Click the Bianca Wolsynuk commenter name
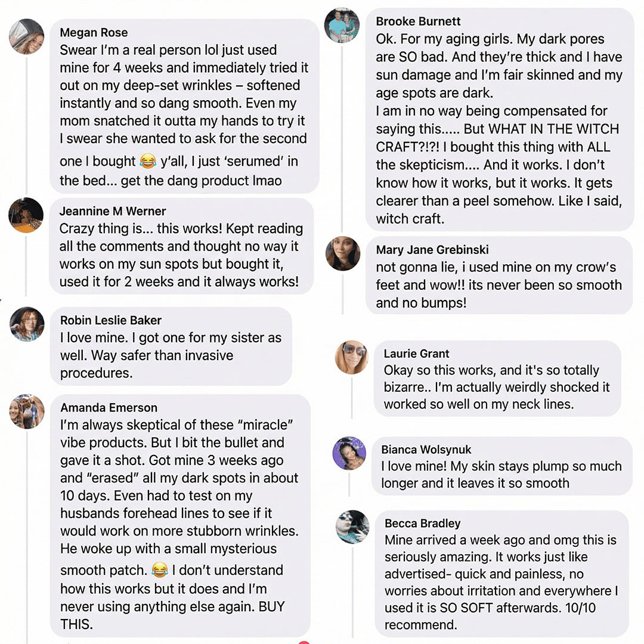 click(x=426, y=450)
